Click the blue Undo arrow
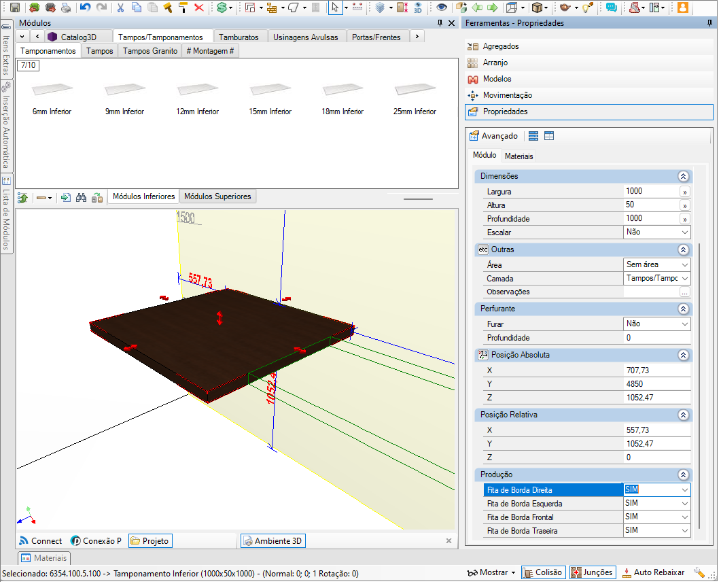Screen dimensions: 721x588 (x=85, y=7)
